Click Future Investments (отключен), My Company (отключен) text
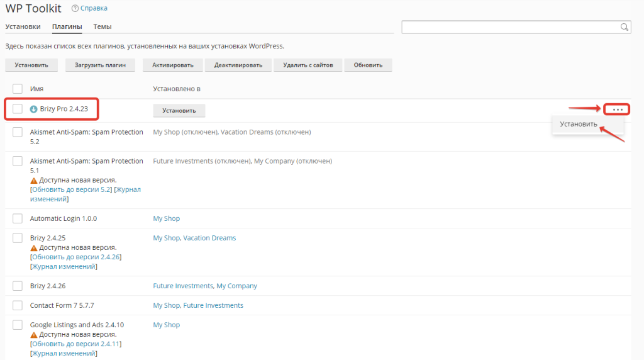This screenshot has height=360, width=644. 242,161
